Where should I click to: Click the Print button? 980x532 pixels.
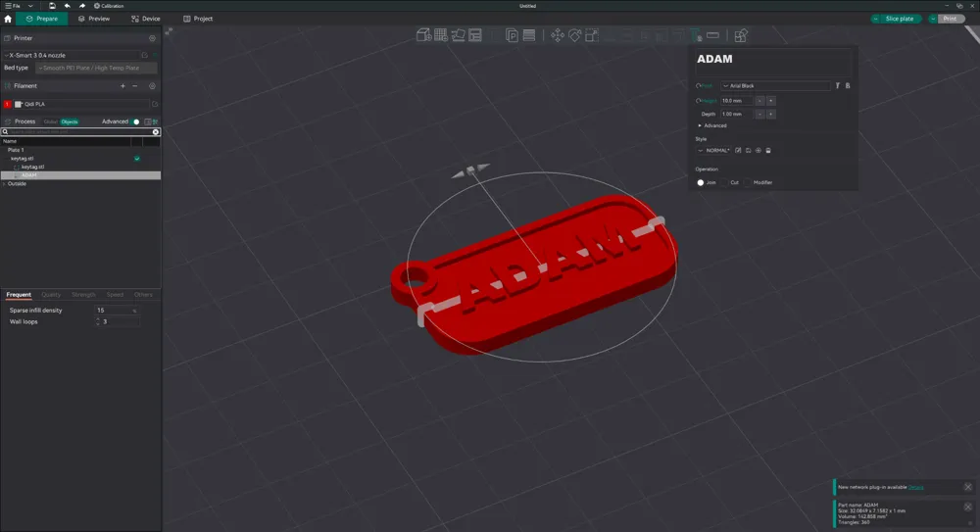pos(951,19)
